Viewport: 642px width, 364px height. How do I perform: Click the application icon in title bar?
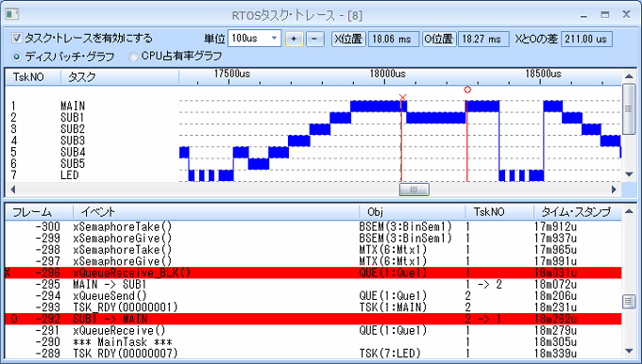(x=11, y=15)
